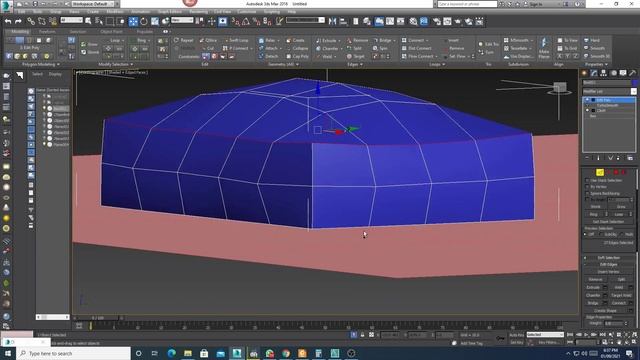Click Get Stack Selection button
Image resolution: width=640 pixels, height=360 pixels.
coord(608,222)
